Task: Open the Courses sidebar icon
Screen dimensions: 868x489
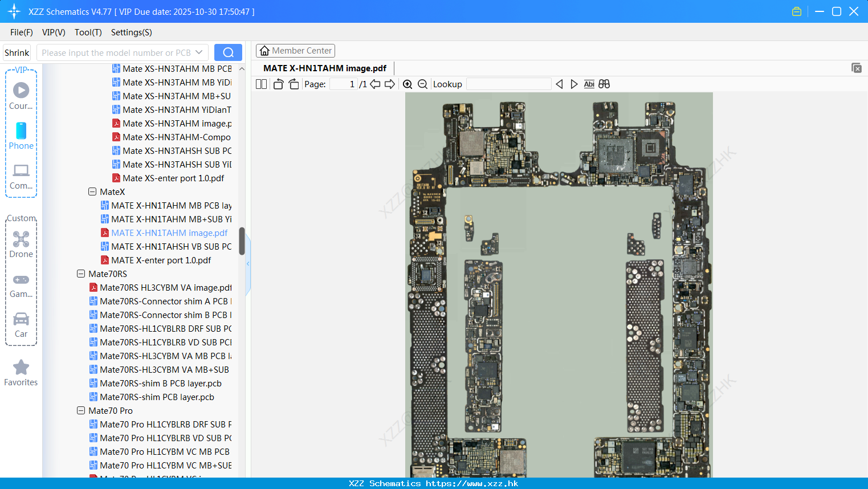Action: (x=21, y=96)
